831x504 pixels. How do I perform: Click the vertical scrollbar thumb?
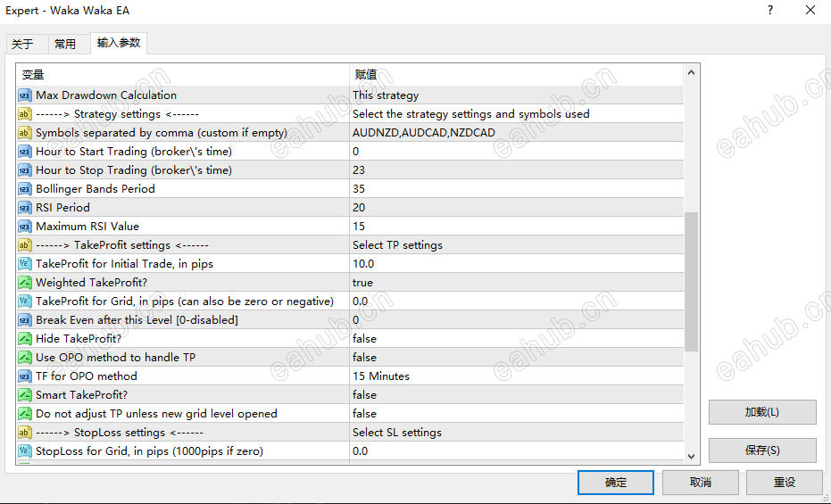pos(691,282)
